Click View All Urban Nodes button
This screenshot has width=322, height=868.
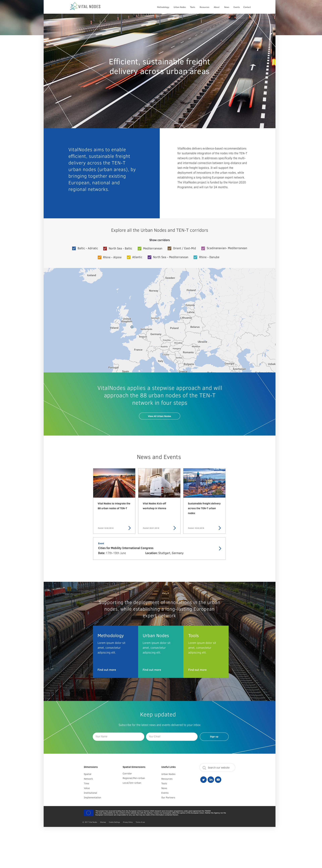click(x=159, y=416)
